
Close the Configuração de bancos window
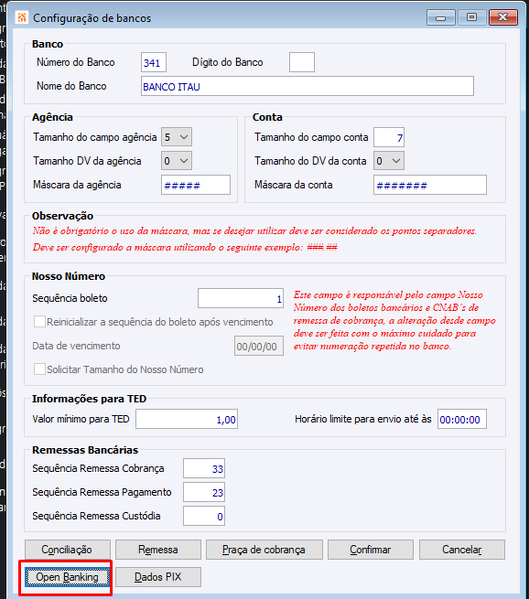(x=503, y=18)
